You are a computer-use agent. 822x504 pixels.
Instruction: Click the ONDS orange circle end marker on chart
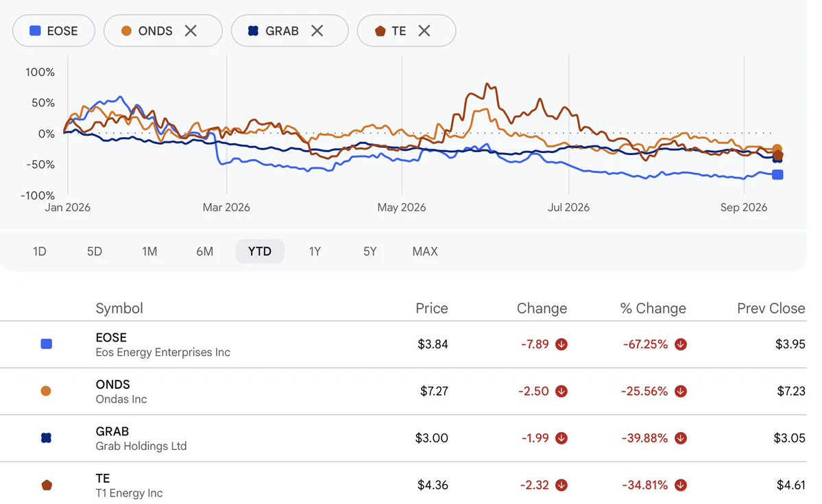coord(777,149)
